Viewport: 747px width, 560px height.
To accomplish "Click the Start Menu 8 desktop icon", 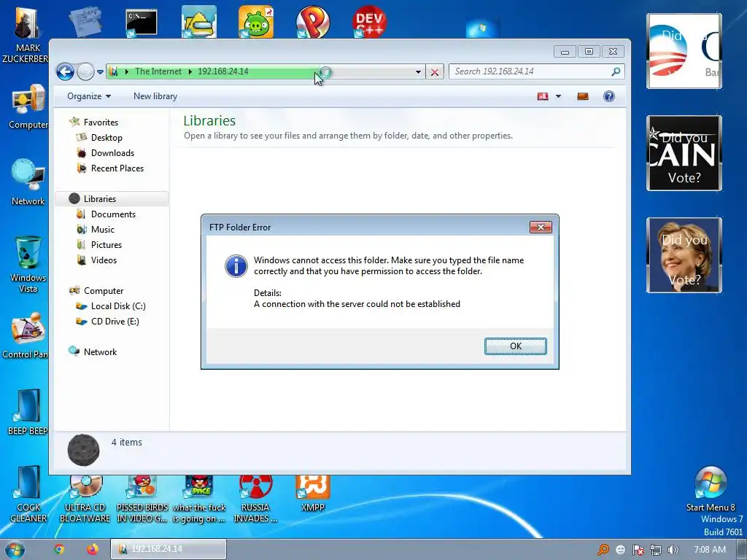I will coord(711,489).
